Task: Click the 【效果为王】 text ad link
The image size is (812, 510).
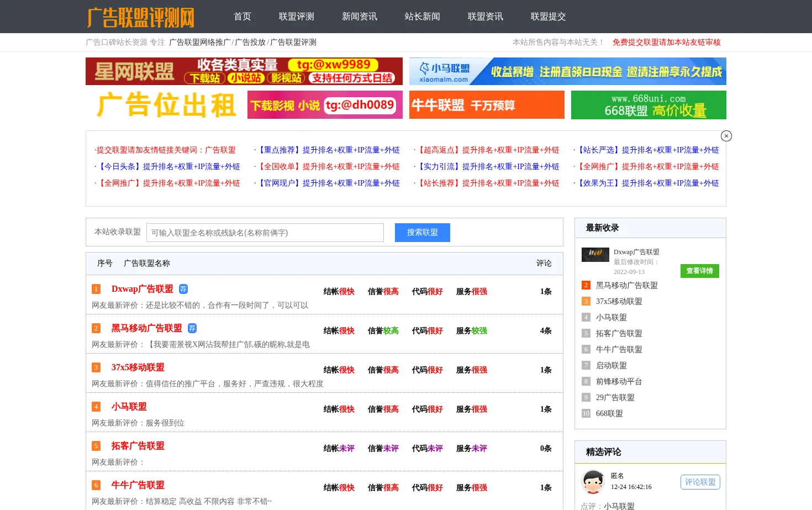Action: [647, 183]
